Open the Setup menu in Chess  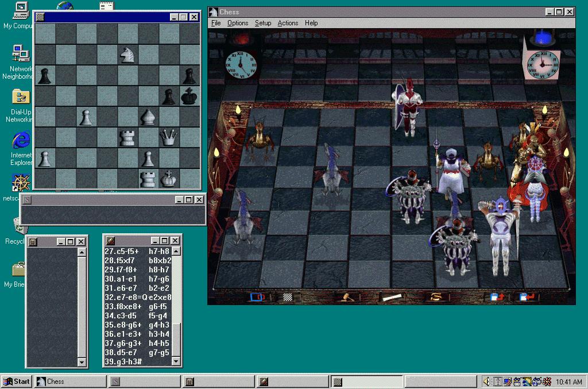[263, 23]
